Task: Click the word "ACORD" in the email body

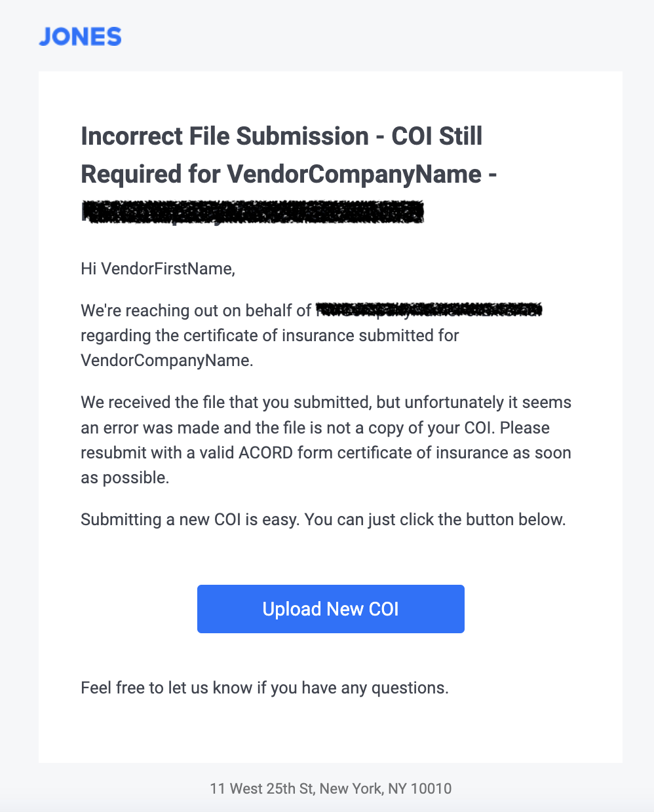Action: coord(265,452)
